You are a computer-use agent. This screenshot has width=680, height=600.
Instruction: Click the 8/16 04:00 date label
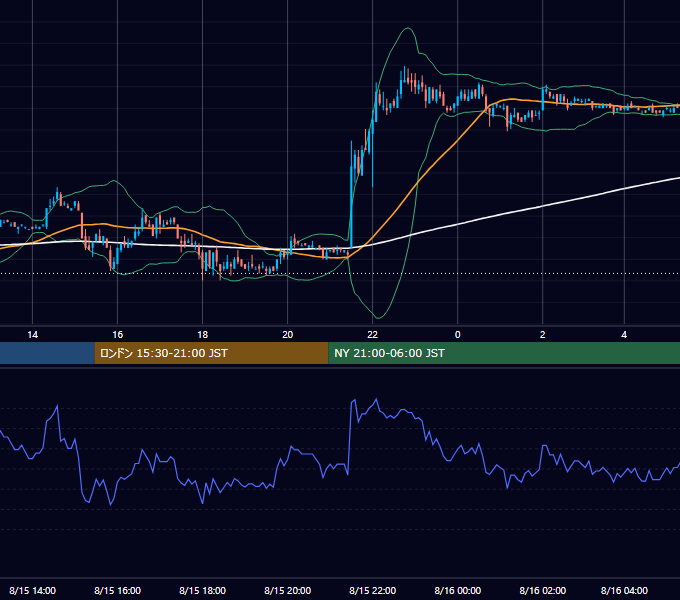pos(624,590)
